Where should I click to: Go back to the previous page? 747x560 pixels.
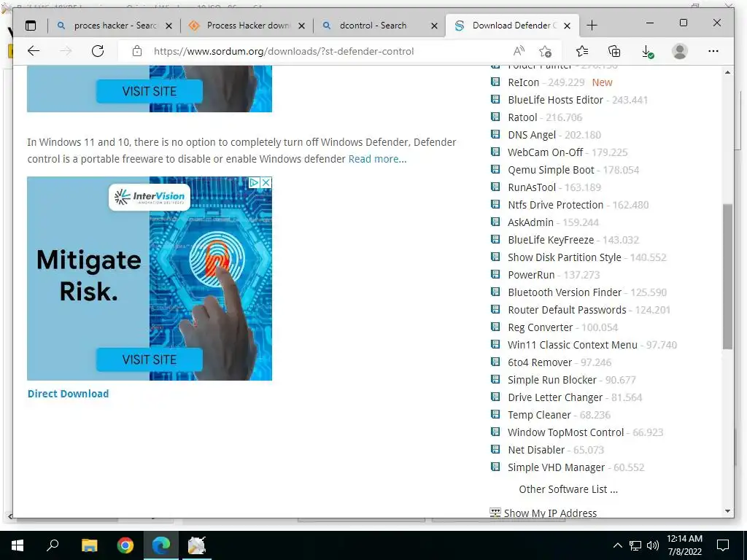[34, 51]
